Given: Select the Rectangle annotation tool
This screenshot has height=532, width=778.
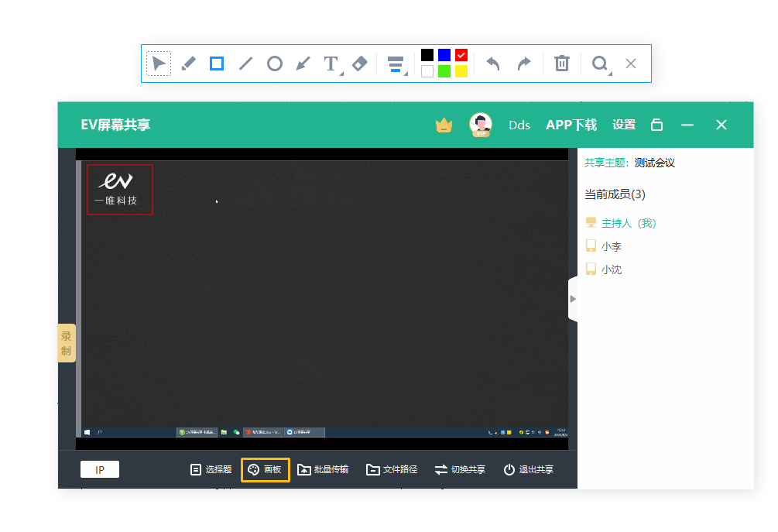Looking at the screenshot, I should click(216, 63).
